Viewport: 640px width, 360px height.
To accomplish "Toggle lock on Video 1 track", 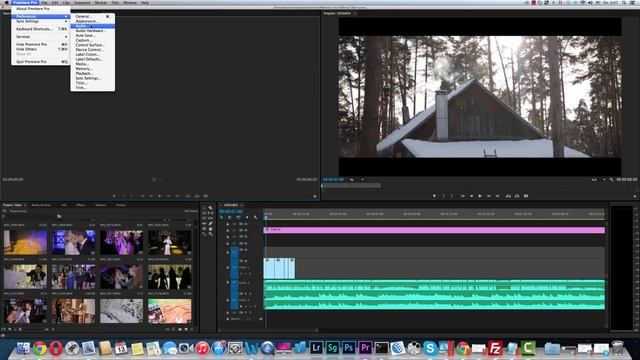I will click(x=228, y=268).
